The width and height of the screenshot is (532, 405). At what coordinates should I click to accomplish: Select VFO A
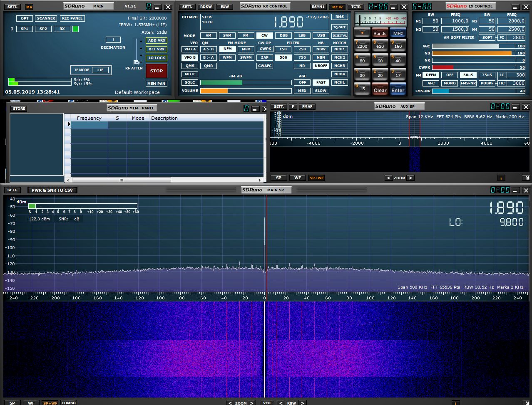click(x=190, y=49)
